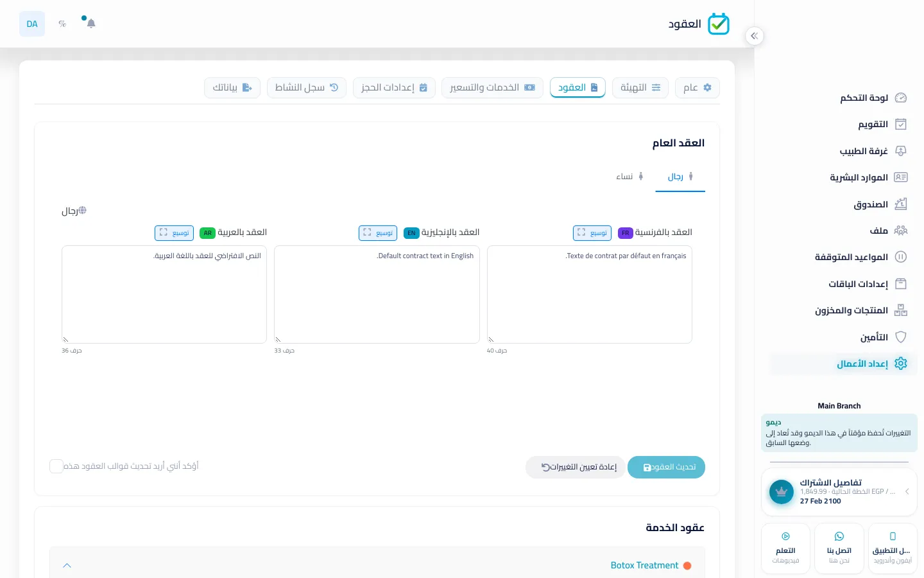Image resolution: width=924 pixels, height=578 pixels.
Task: Tick the confirm update contract templates checkbox
Action: 56,466
